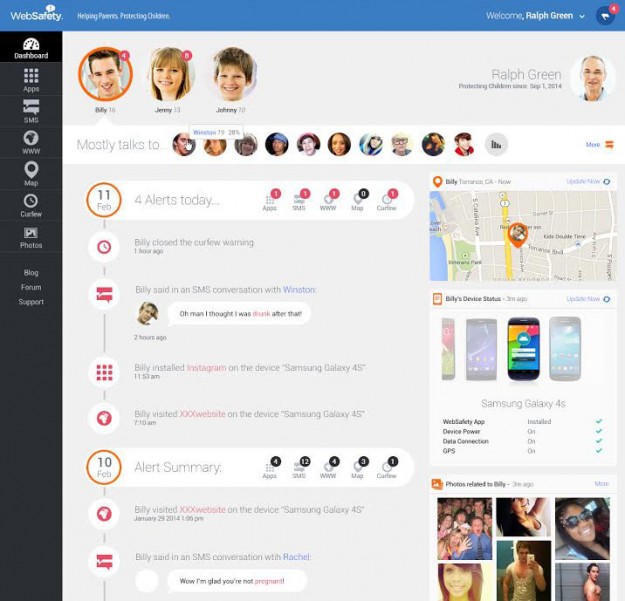Open More photos related to Billy

(x=601, y=484)
